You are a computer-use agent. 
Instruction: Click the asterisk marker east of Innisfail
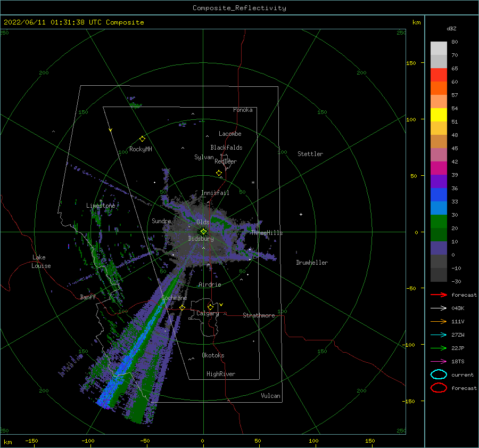point(253,183)
